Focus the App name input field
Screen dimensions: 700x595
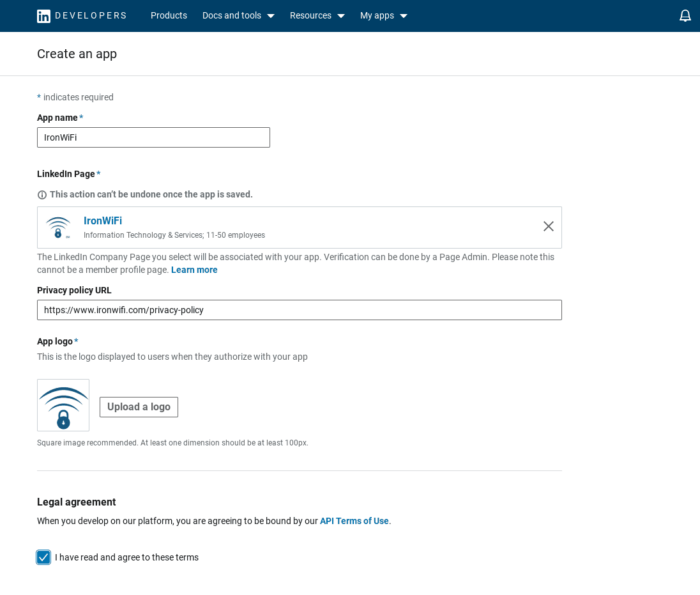(153, 137)
